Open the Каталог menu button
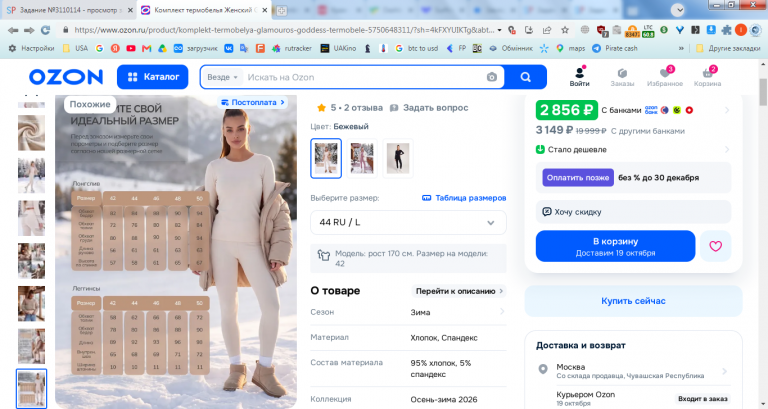Screen dimensions: 768x409 [152, 77]
